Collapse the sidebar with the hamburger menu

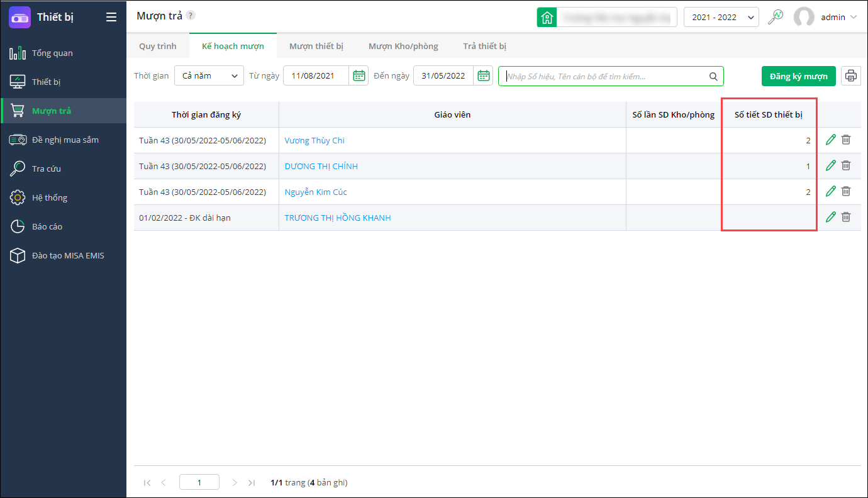[x=111, y=17]
